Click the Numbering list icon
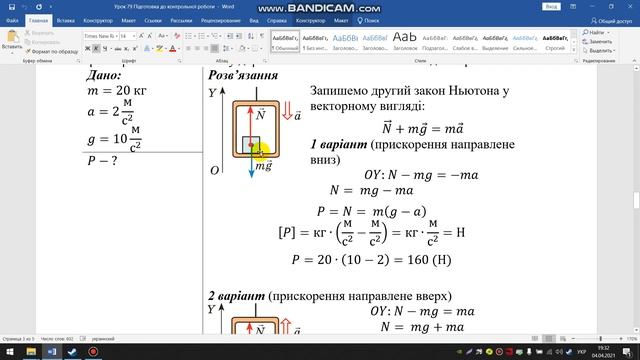This screenshot has width=640, height=360. (x=201, y=36)
